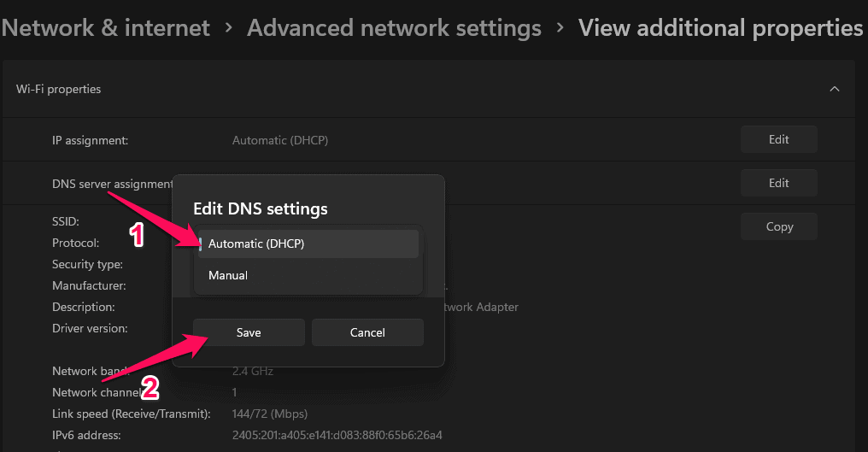The width and height of the screenshot is (868, 452).
Task: Click View additional properties page title
Action: click(x=720, y=27)
